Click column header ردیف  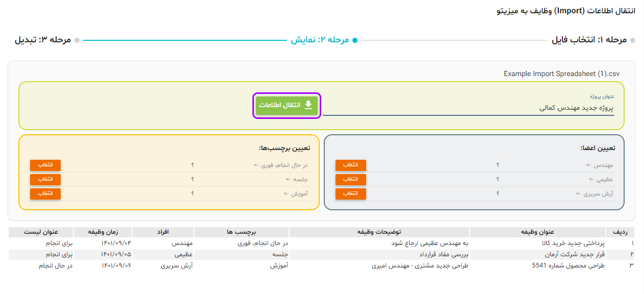[x=621, y=232]
